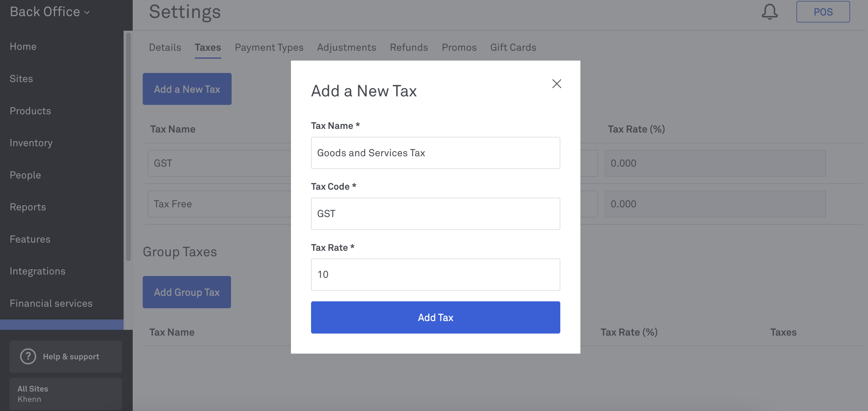Image resolution: width=868 pixels, height=411 pixels.
Task: Click the POS button
Action: click(823, 12)
